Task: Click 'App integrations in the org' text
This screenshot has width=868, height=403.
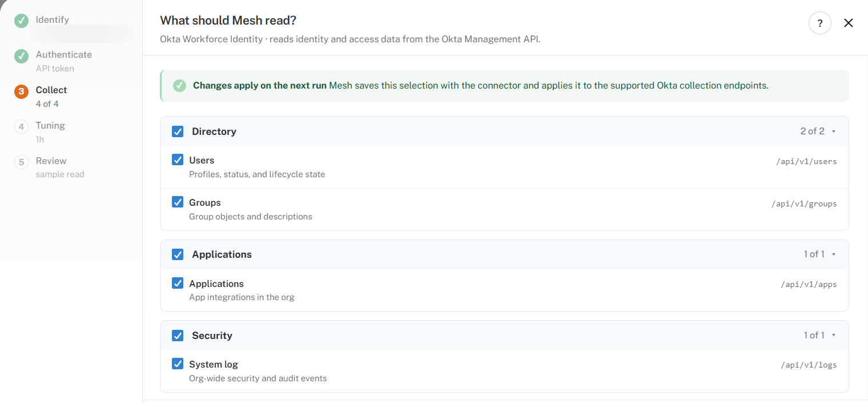Action: click(x=242, y=297)
